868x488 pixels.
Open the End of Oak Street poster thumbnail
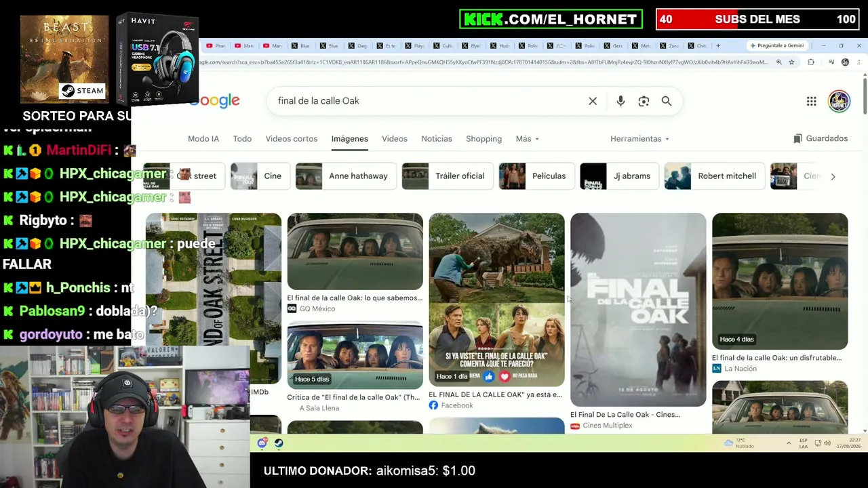click(213, 298)
